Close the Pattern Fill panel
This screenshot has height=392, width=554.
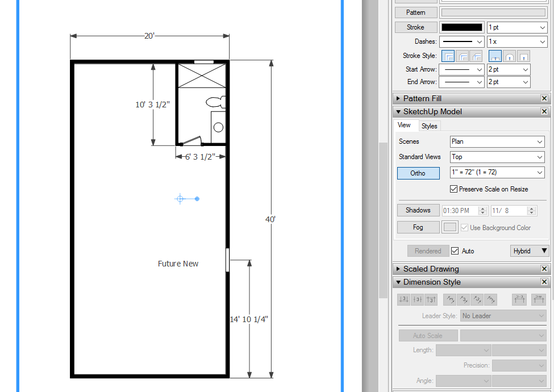(544, 98)
